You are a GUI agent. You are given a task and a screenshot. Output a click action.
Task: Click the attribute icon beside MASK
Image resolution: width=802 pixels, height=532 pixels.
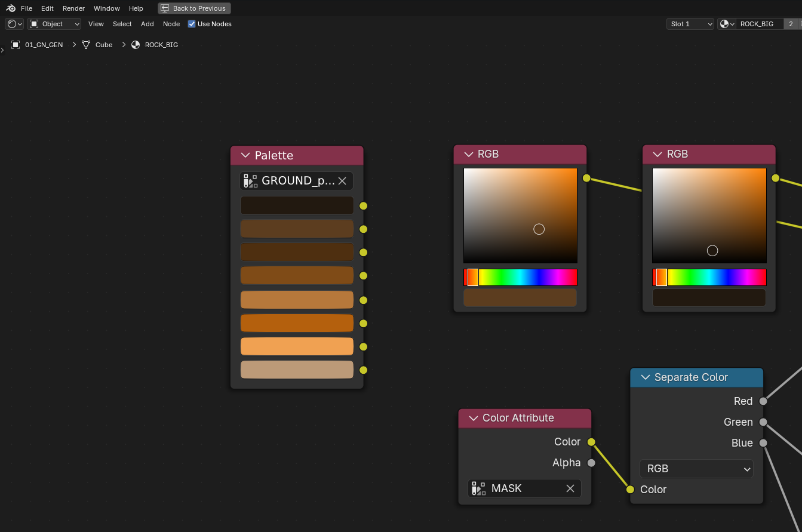478,488
